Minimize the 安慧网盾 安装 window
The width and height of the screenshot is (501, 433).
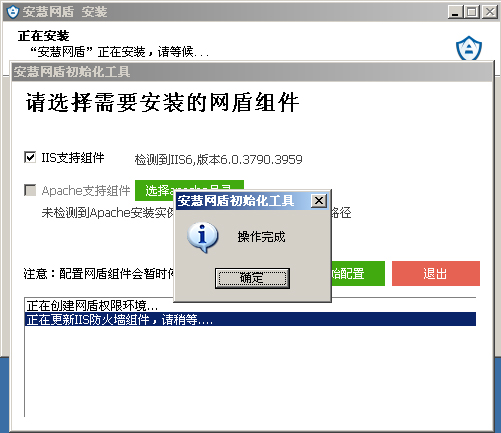point(455,12)
